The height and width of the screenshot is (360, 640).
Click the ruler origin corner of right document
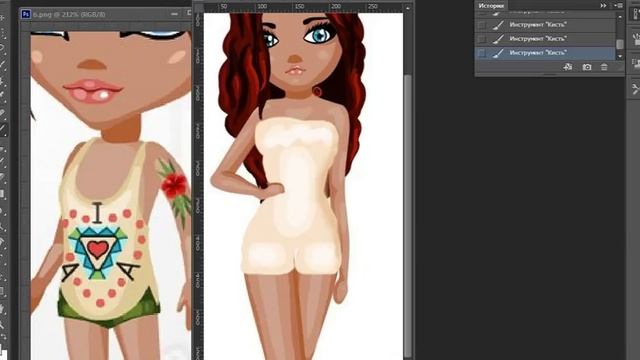pyautogui.click(x=198, y=7)
